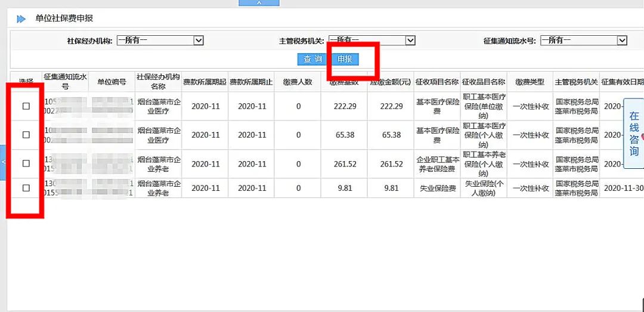
Task: Click 261.52 in the 应缴金额(元) column
Action: click(x=391, y=163)
